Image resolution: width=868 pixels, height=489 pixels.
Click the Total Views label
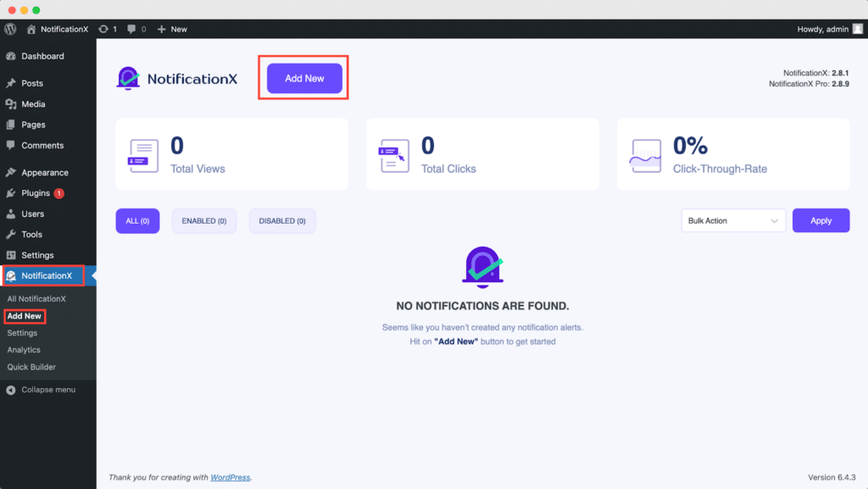coord(198,169)
